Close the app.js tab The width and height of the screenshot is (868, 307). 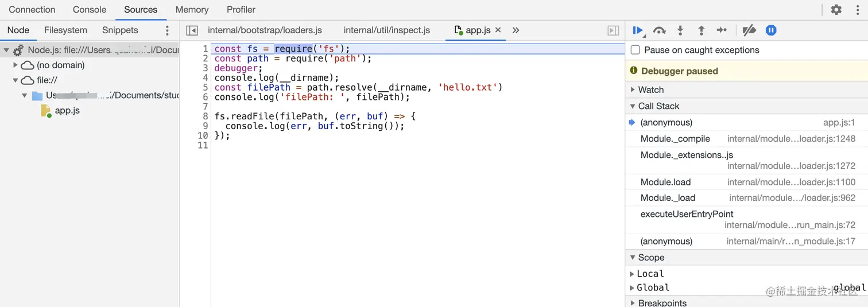(x=498, y=30)
